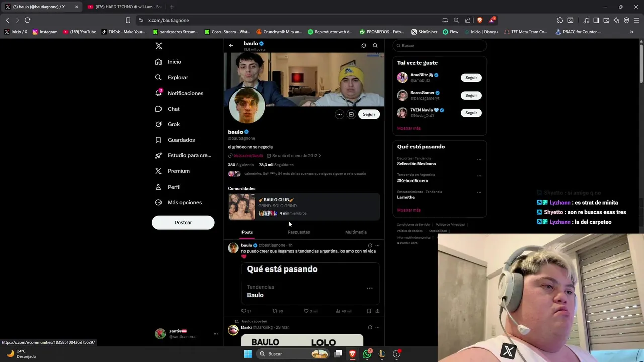The width and height of the screenshot is (644, 362).
Task: Open account menu dots beside santiv
Action: click(x=215, y=334)
